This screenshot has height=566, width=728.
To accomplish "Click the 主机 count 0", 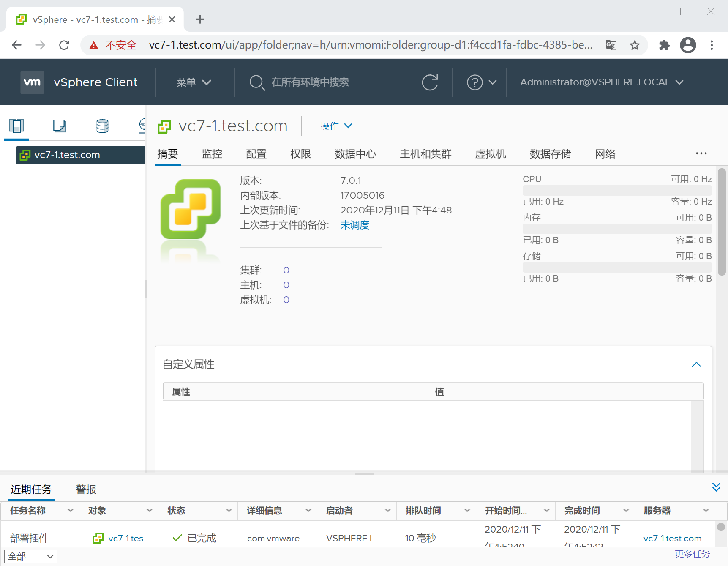I will [286, 285].
